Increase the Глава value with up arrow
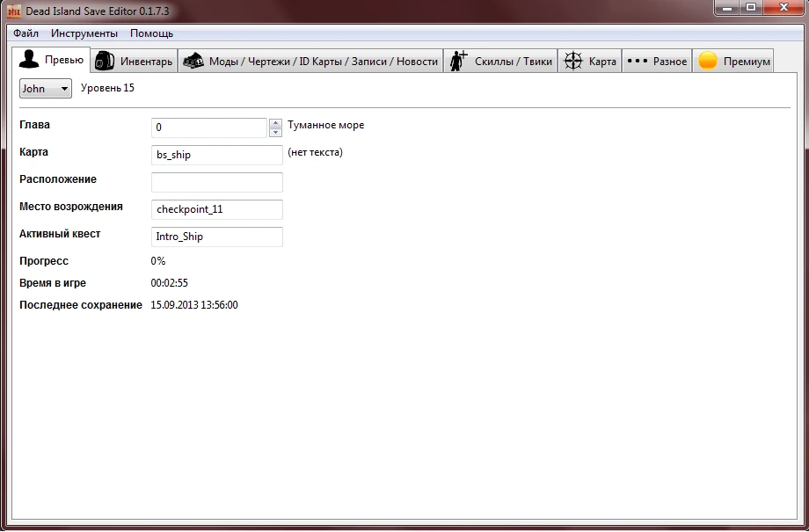Image resolution: width=809 pixels, height=532 pixels. [x=275, y=123]
